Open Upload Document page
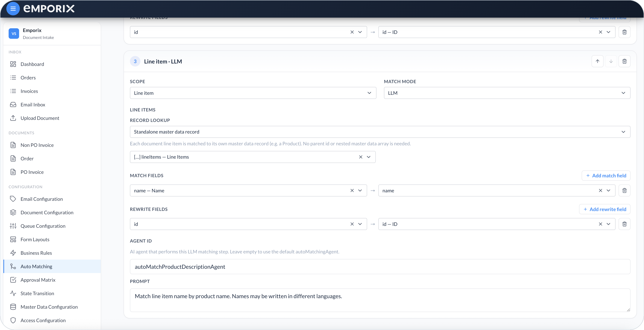Viewport: 644px width, 330px height. 52,118
